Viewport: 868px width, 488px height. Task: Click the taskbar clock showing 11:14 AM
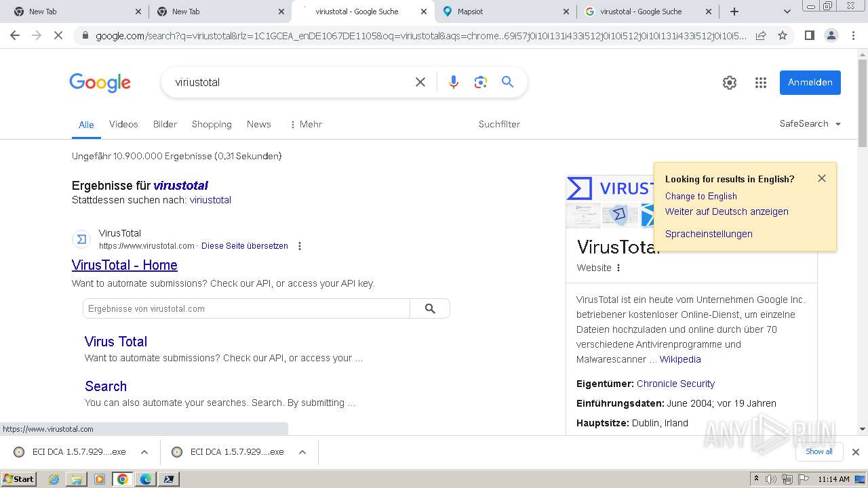pyautogui.click(x=833, y=479)
